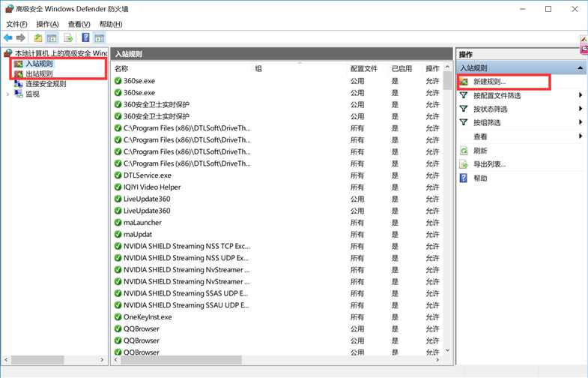
Task: Click the tree pane scroll right arrow
Action: coord(102,359)
